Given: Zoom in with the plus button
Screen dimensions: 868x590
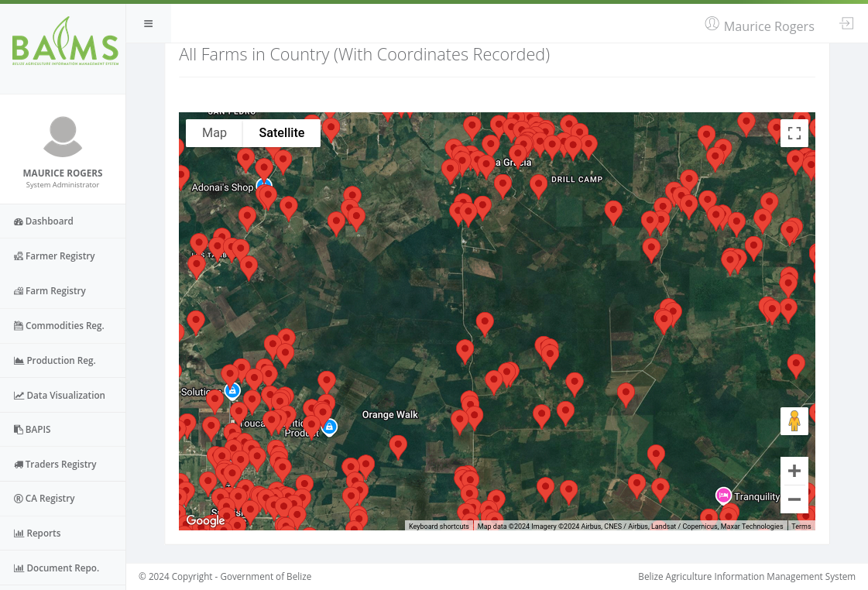Looking at the screenshot, I should coord(794,471).
